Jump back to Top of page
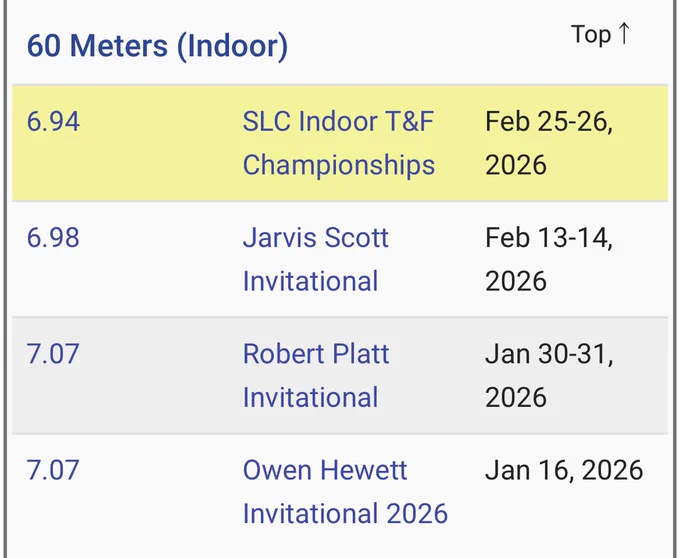Screen dimensions: 680x558 pos(600,34)
